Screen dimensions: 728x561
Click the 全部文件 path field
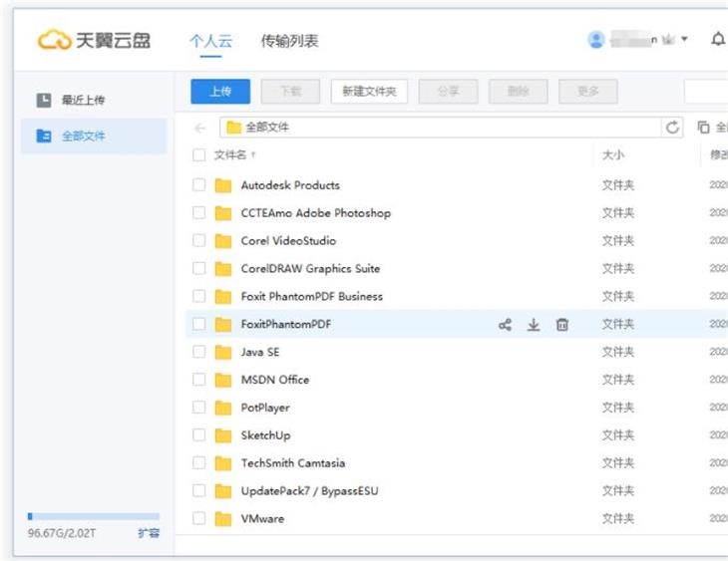[x=441, y=128]
